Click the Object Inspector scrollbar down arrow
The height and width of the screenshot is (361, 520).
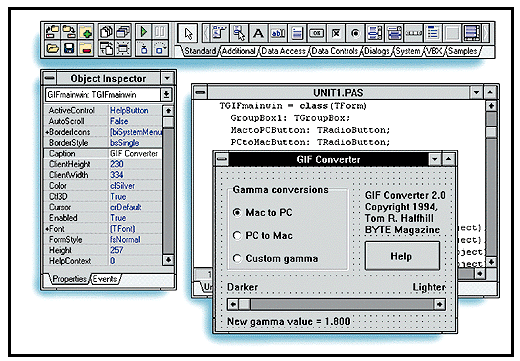[168, 259]
